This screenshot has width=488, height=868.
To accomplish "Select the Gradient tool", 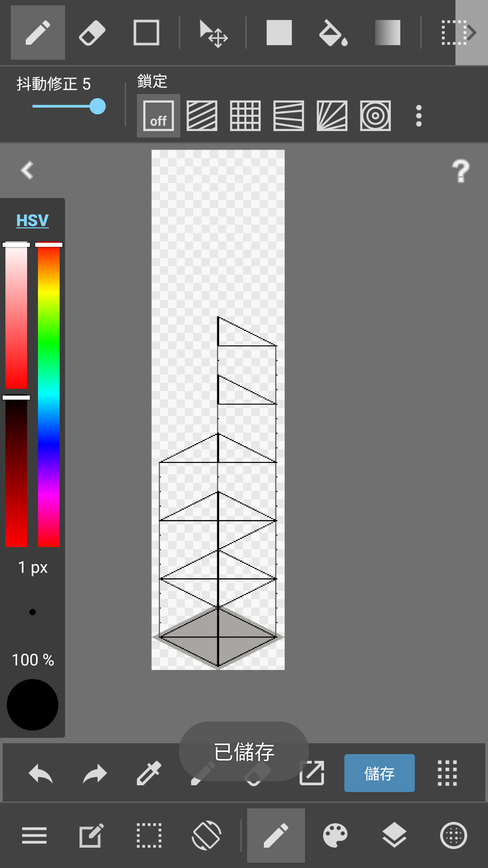I will tap(388, 33).
